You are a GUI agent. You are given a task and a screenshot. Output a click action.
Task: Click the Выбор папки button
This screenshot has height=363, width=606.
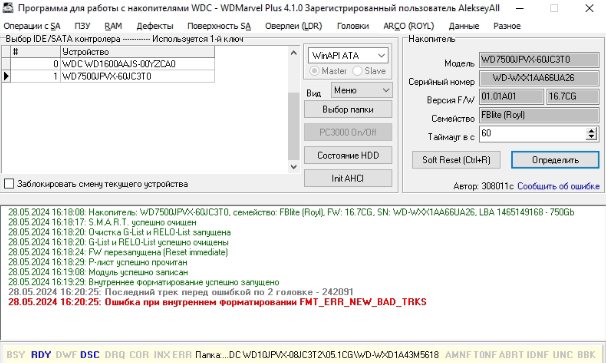[x=348, y=109]
